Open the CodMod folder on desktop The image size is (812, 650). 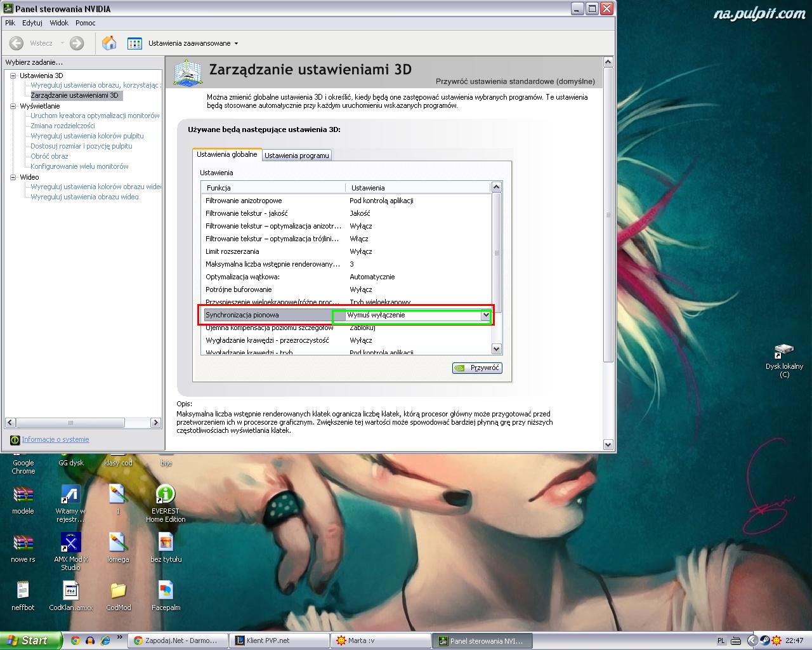tap(118, 591)
